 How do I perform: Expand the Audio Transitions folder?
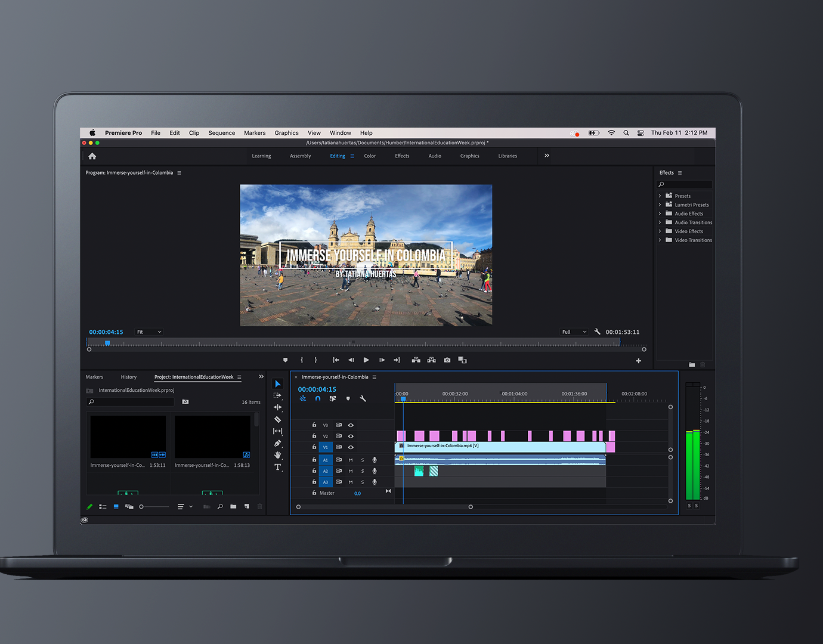pos(660,222)
